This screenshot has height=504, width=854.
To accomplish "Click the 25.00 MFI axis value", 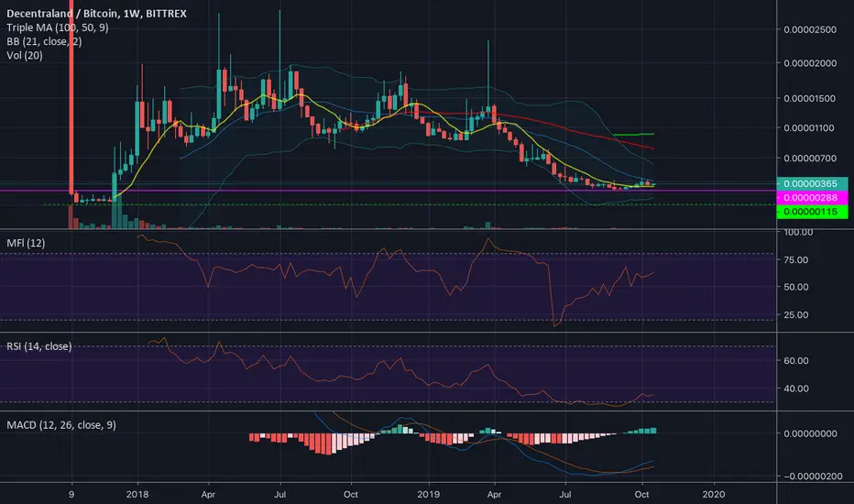I will [x=795, y=315].
